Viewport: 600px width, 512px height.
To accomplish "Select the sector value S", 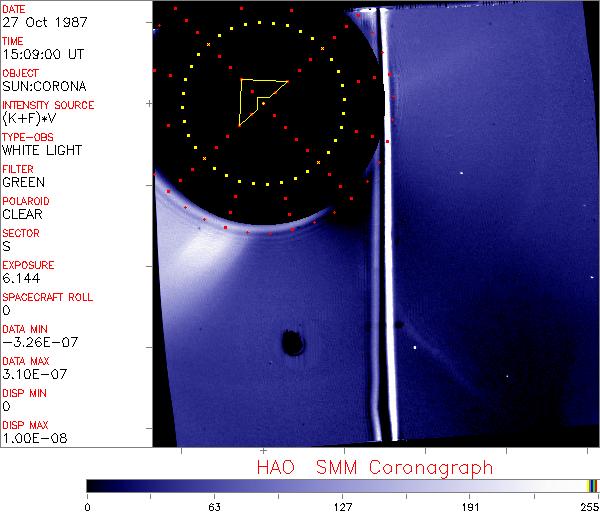I will (6, 246).
